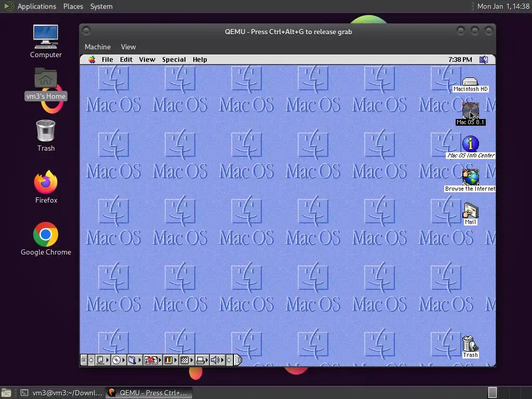Click the Control Strip scroll-left arrow
The height and width of the screenshot is (399, 532).
pos(91,360)
